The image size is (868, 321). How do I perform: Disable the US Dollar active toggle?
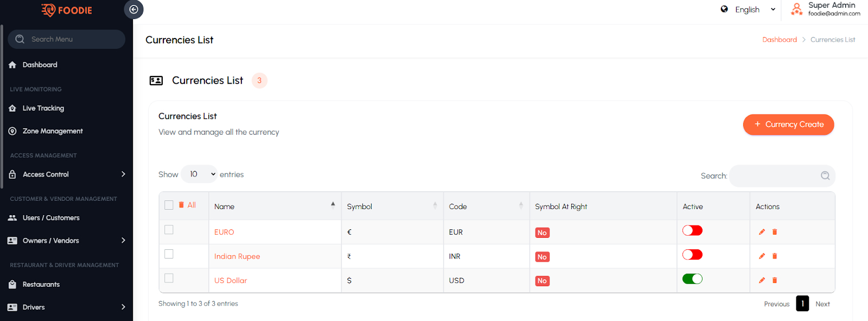tap(692, 279)
